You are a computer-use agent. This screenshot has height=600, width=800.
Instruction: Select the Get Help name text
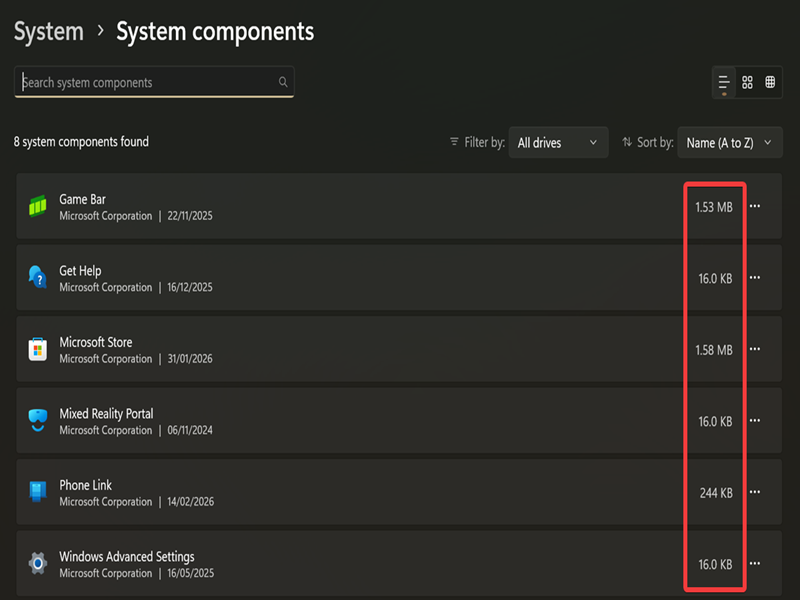pos(80,270)
